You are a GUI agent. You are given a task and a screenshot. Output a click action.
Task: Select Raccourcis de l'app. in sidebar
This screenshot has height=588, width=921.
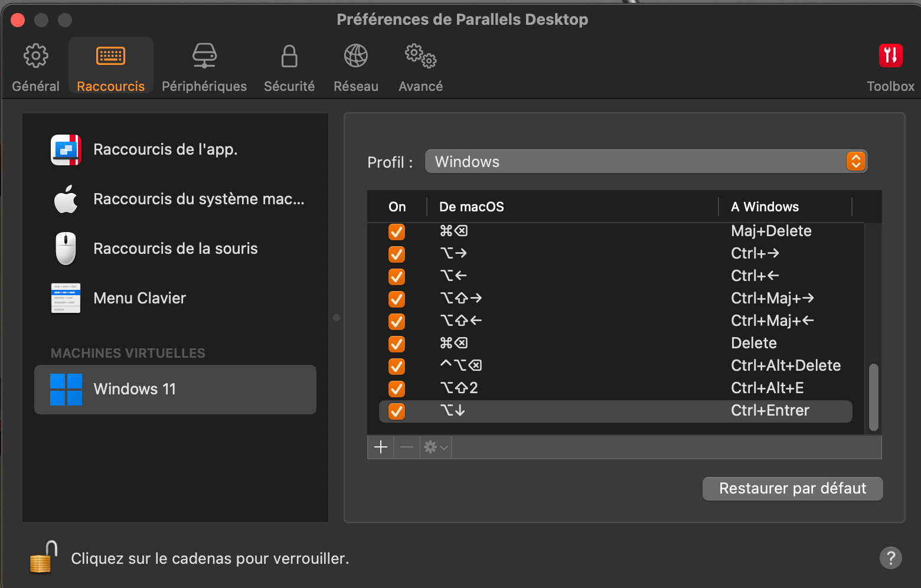(x=175, y=149)
